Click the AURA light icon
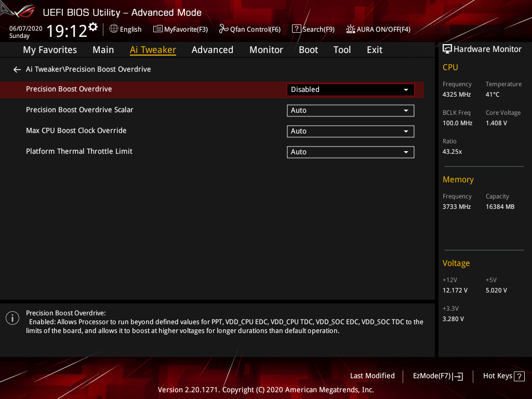532x399 pixels. [351, 29]
